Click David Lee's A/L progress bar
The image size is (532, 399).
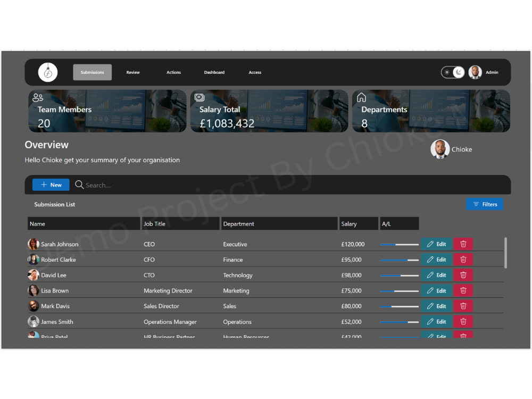tap(400, 276)
